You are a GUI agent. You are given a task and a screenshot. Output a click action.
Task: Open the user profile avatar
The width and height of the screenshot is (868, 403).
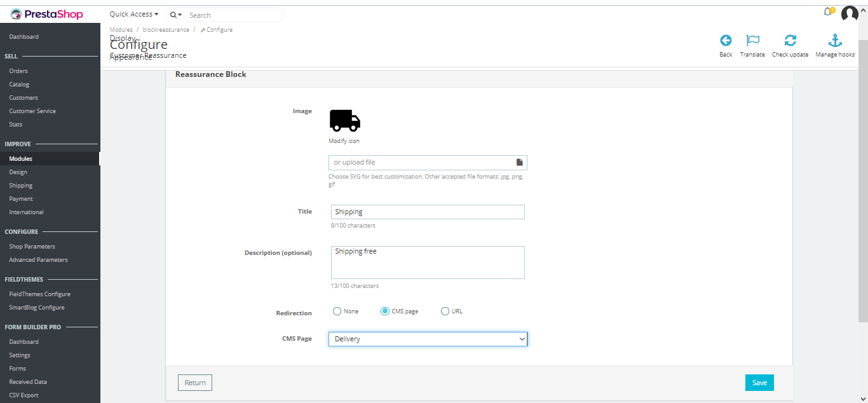(x=850, y=14)
